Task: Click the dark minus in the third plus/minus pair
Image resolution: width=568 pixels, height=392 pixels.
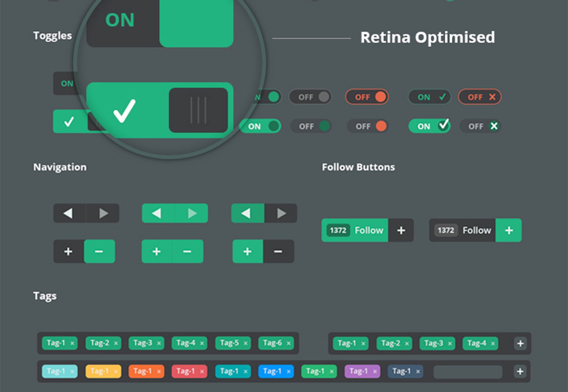Action: click(278, 251)
